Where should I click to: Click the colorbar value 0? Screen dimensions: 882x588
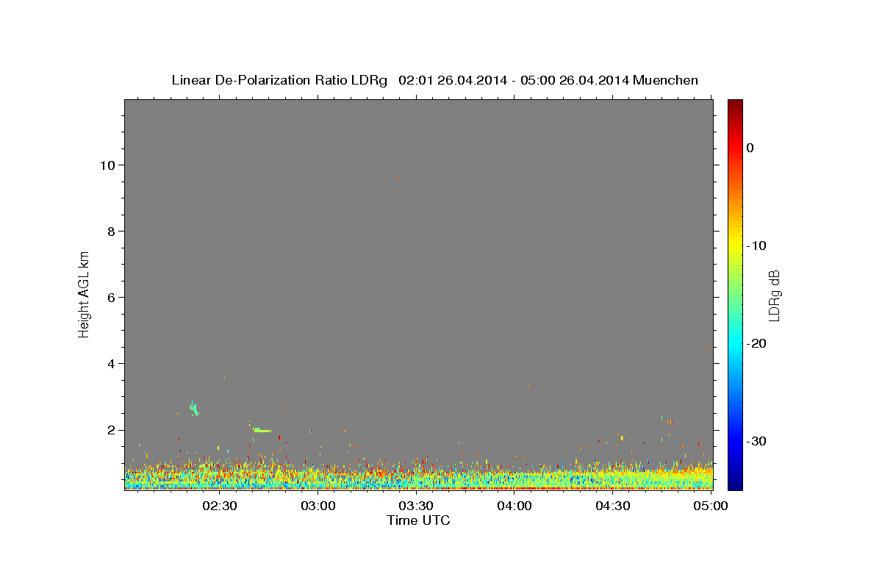(750, 148)
